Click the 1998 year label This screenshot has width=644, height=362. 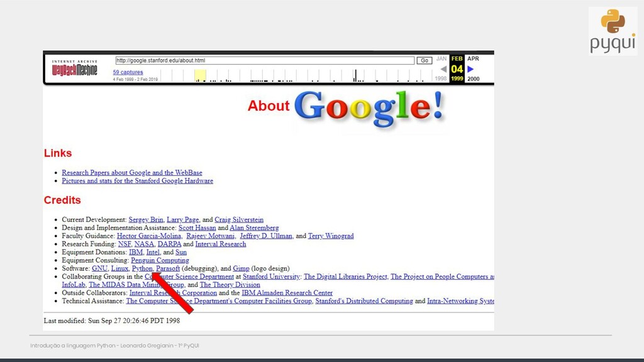pos(441,79)
